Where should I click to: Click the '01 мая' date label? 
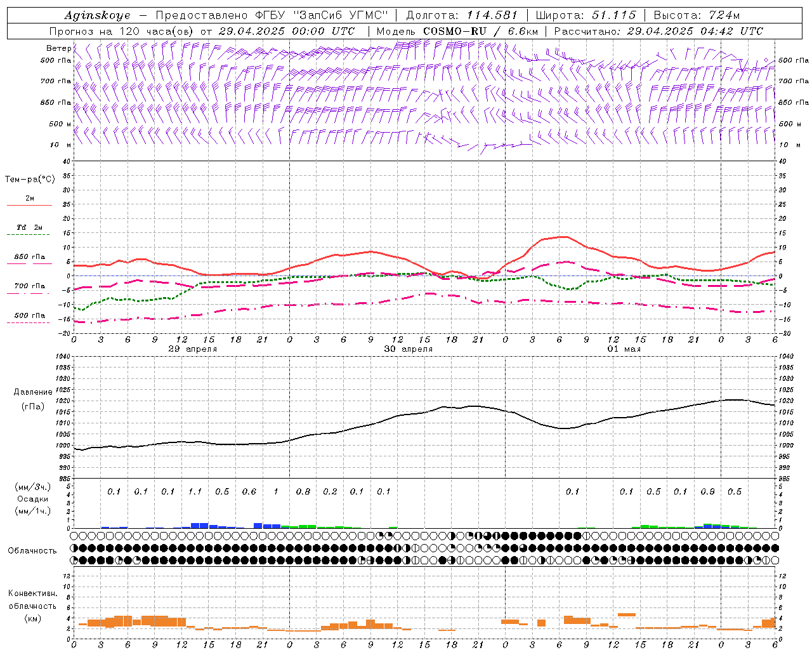[624, 349]
